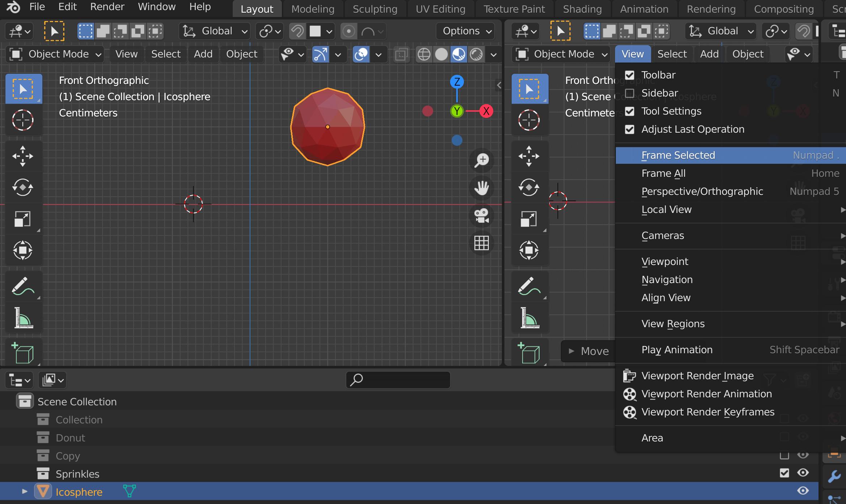Open Object Mode dropdown in left viewport

[x=55, y=54]
